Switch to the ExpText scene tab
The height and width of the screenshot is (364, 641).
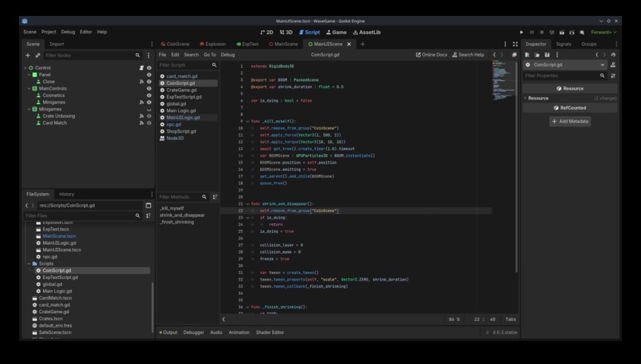click(248, 45)
